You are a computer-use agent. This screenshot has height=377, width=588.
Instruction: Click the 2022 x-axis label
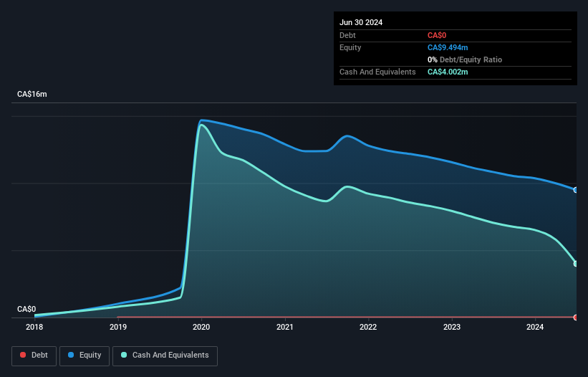tap(368, 327)
